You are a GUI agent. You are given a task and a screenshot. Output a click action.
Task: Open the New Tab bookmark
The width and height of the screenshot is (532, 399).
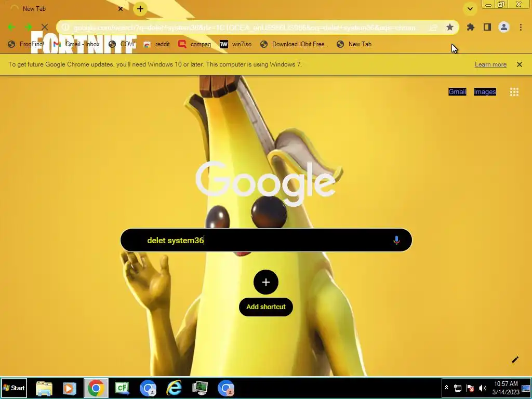[x=354, y=44]
